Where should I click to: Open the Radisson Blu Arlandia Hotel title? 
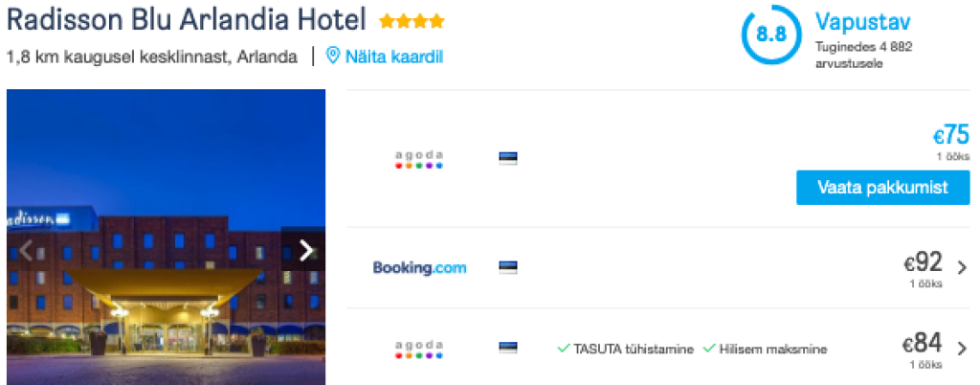(187, 20)
